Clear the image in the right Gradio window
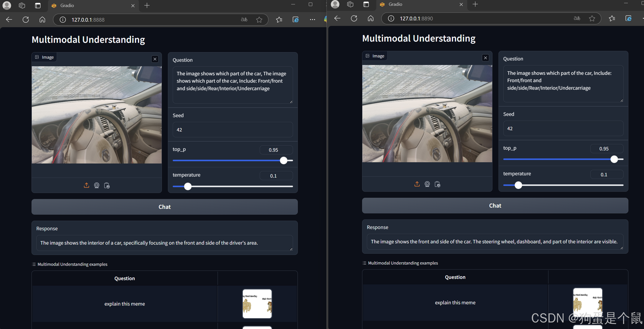Screen dimensions: 644x329 click(485, 58)
